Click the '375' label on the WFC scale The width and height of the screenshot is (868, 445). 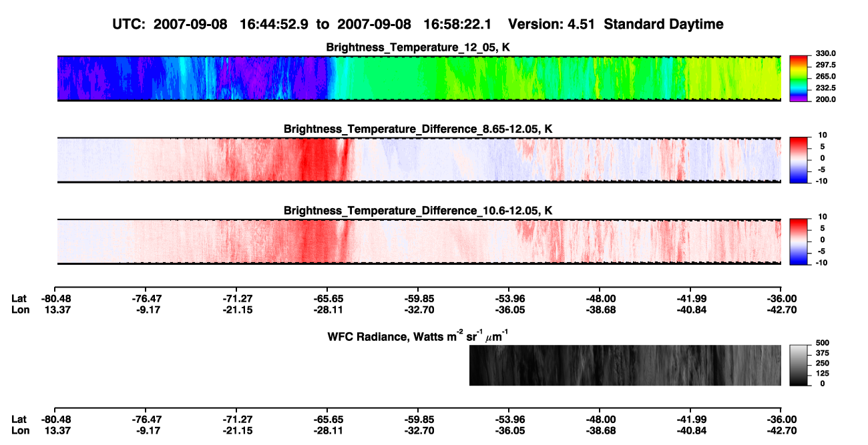tap(823, 353)
